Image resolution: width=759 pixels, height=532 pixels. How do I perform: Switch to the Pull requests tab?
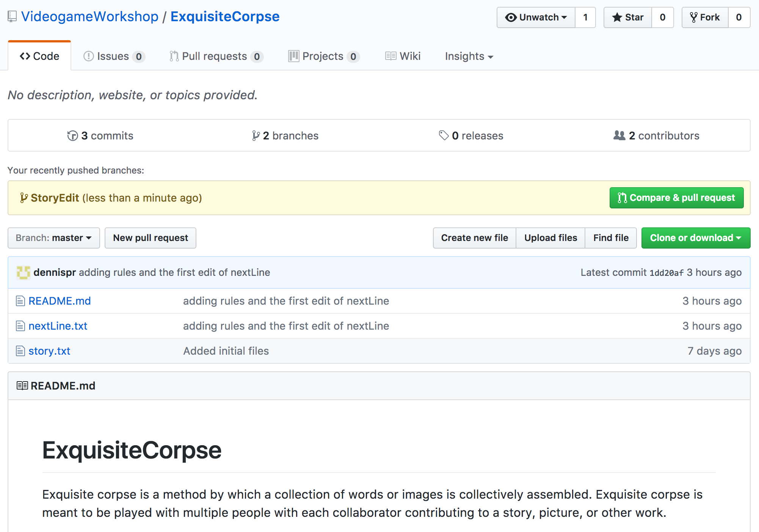(216, 56)
